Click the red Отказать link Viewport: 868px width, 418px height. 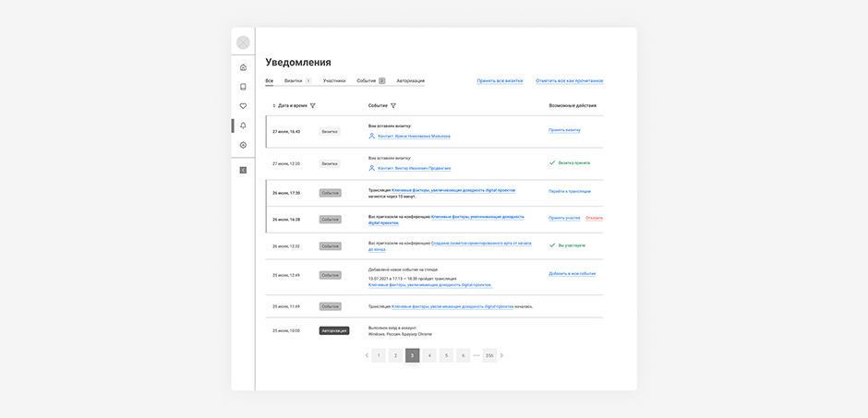tap(594, 218)
